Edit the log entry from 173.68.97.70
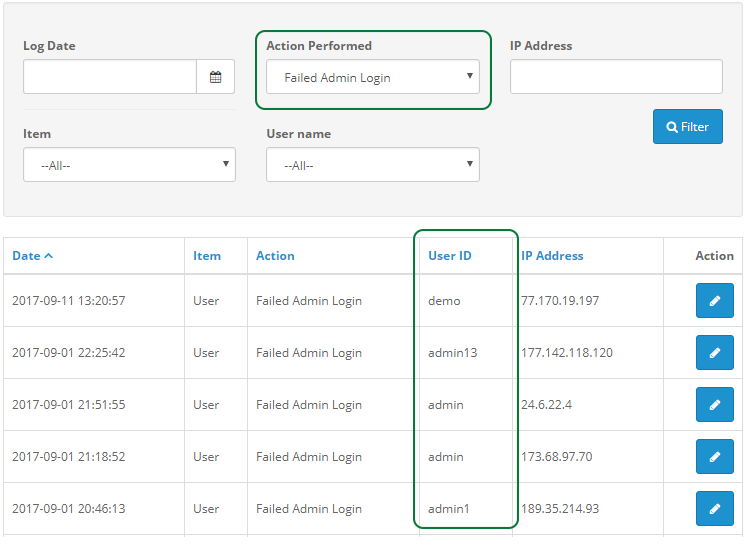Viewport: 746px width, 537px height. pyautogui.click(x=715, y=457)
